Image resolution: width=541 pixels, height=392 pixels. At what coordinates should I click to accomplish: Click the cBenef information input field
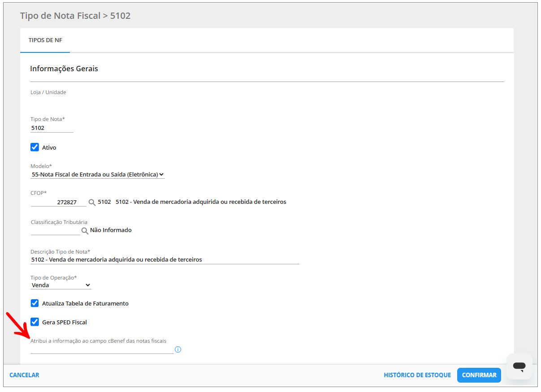102,349
